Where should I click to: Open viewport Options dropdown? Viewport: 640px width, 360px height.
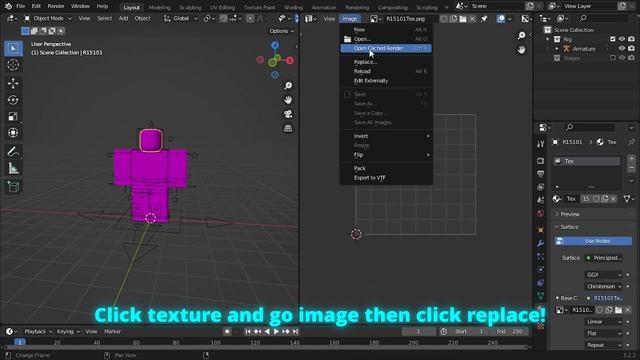point(282,31)
